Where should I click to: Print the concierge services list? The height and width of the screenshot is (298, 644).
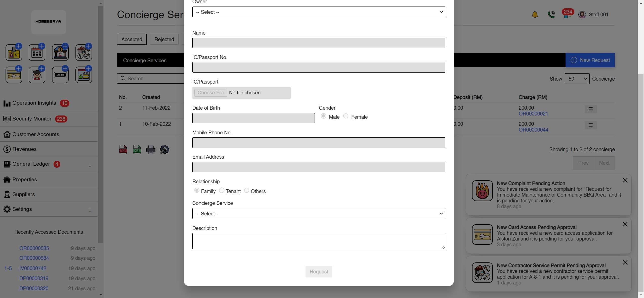[151, 149]
